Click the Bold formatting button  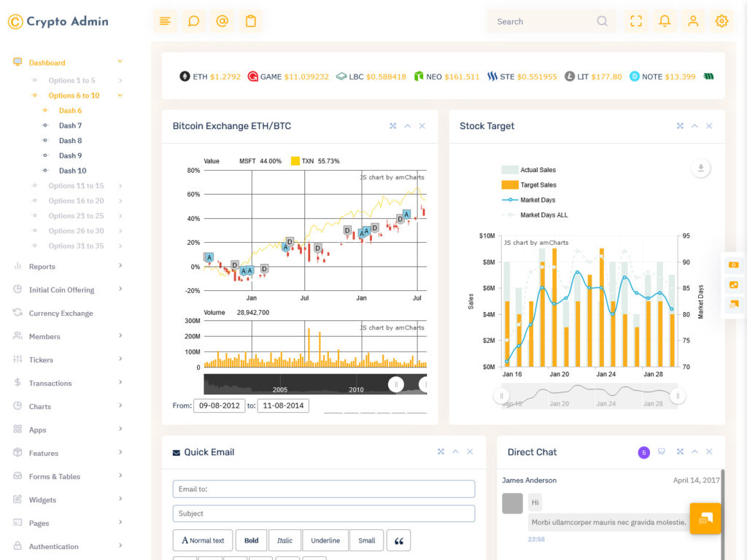coord(251,540)
